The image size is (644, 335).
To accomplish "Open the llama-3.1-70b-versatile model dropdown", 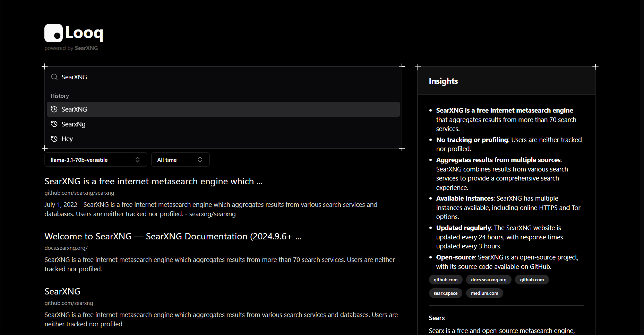I will pos(96,160).
